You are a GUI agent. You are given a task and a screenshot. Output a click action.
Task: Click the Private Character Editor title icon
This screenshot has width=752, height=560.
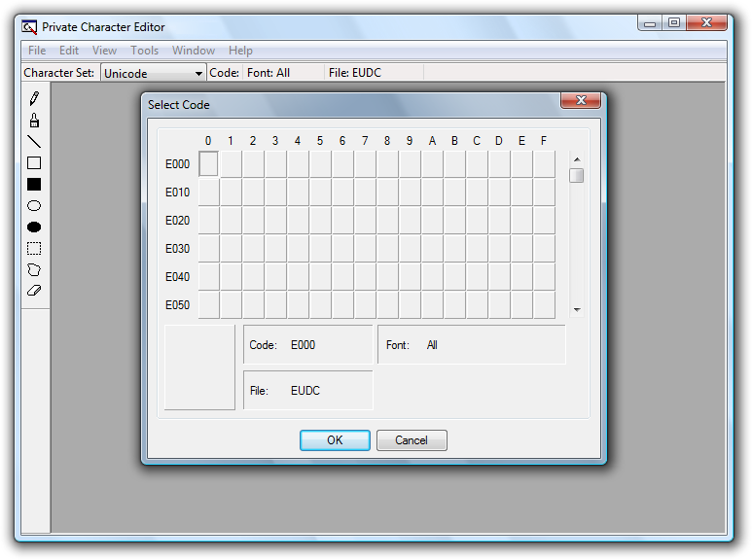coord(29,27)
